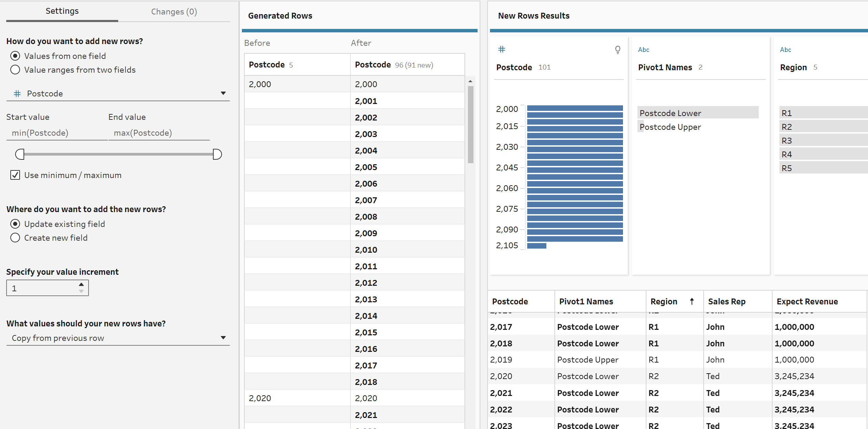This screenshot has height=429, width=868.
Task: Click the Region column sort arrow
Action: coord(692,302)
